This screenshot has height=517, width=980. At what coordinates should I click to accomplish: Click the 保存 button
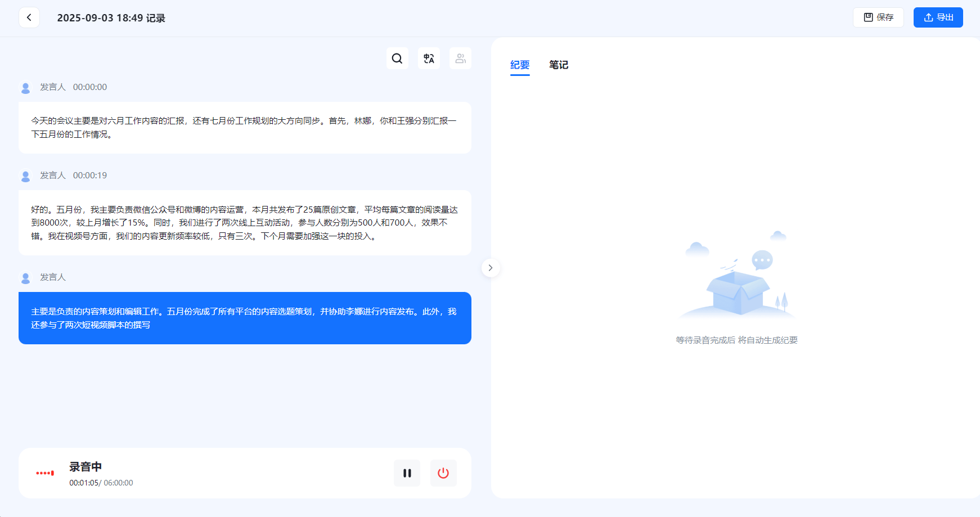(878, 17)
